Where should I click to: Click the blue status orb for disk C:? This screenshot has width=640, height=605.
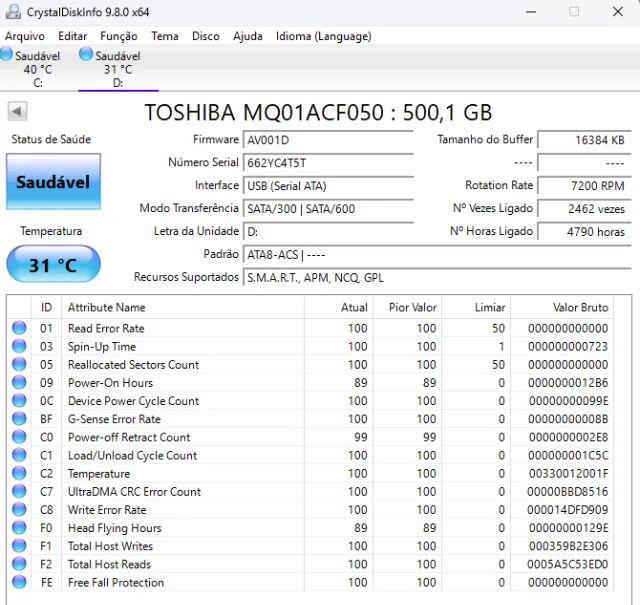click(x=6, y=54)
